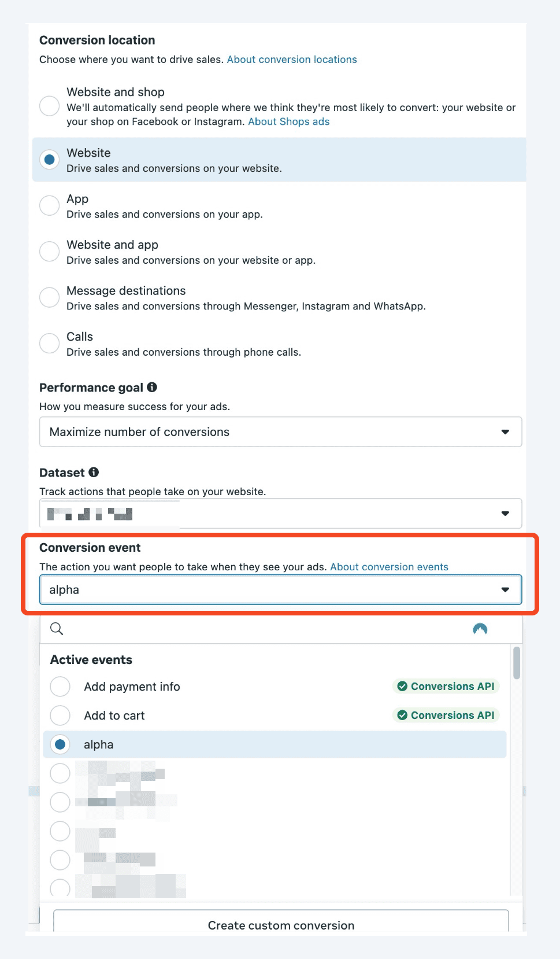Click the events list scrollbar
Image resolution: width=560 pixels, height=959 pixels.
(516, 663)
